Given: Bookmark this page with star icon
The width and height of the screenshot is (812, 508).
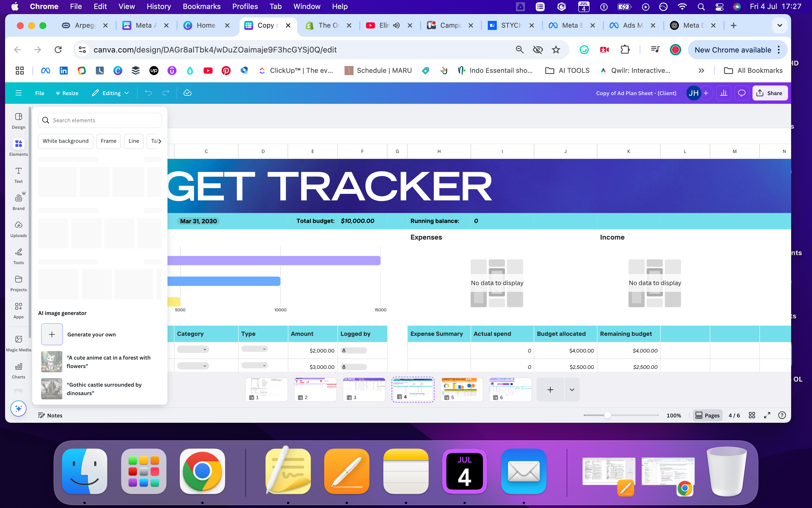Looking at the screenshot, I should point(556,50).
